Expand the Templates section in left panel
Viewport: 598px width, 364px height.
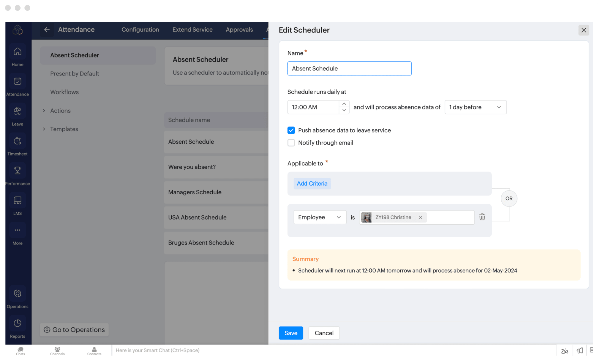64,129
